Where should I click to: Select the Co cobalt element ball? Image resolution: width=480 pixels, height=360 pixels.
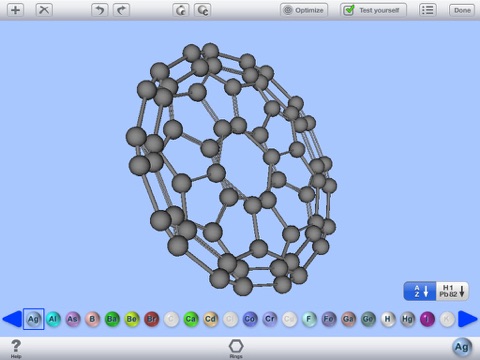click(x=250, y=319)
